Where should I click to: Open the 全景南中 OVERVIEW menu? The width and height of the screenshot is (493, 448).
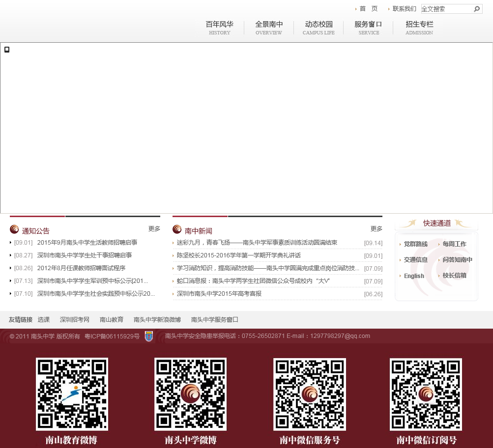click(269, 28)
